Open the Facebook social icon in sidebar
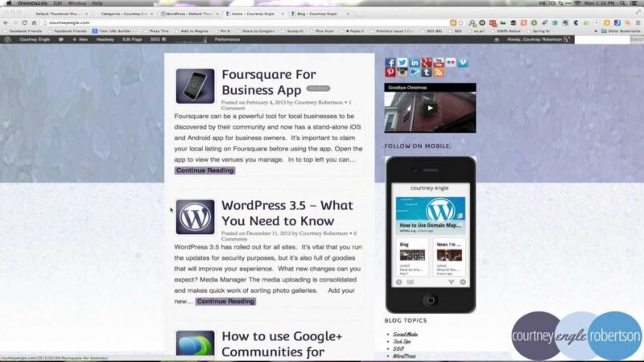 point(390,63)
